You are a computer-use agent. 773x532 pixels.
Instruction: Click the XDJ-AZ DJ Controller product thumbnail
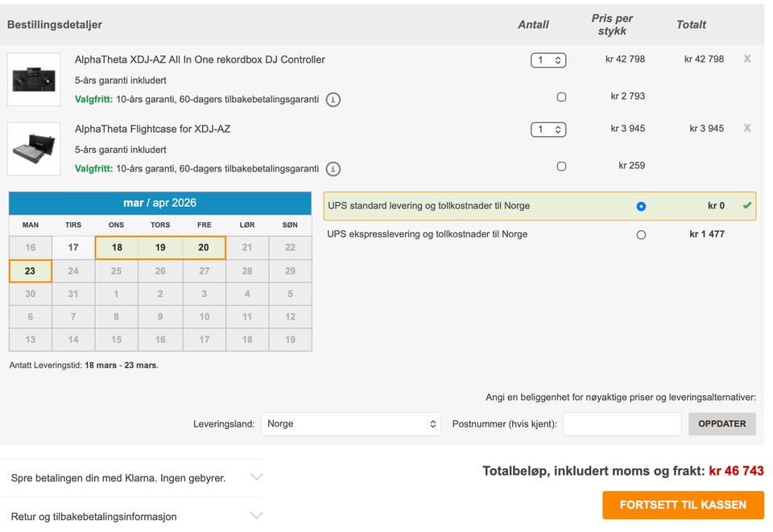pos(34,80)
